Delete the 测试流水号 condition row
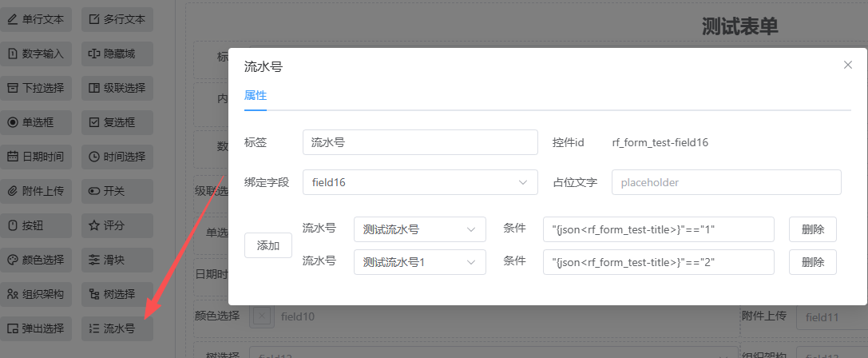This screenshot has height=358, width=868. click(x=813, y=229)
